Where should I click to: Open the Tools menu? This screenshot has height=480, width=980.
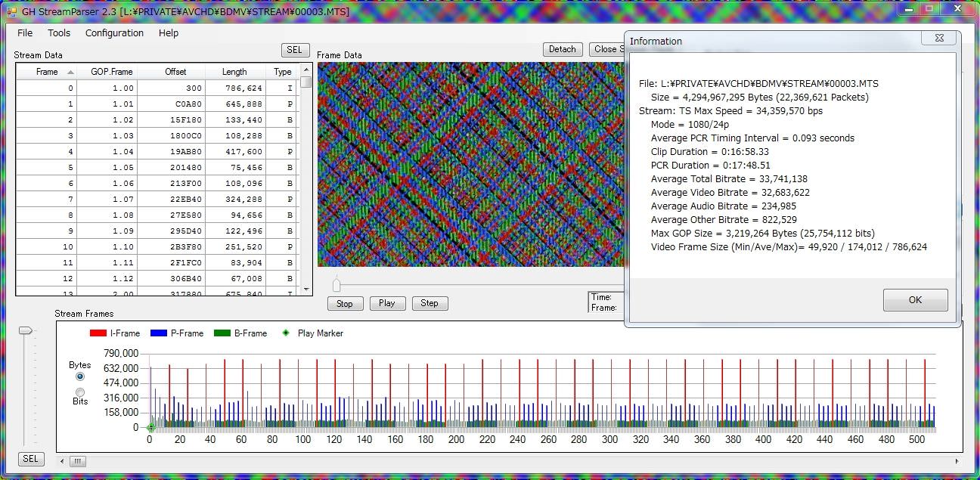tap(59, 33)
